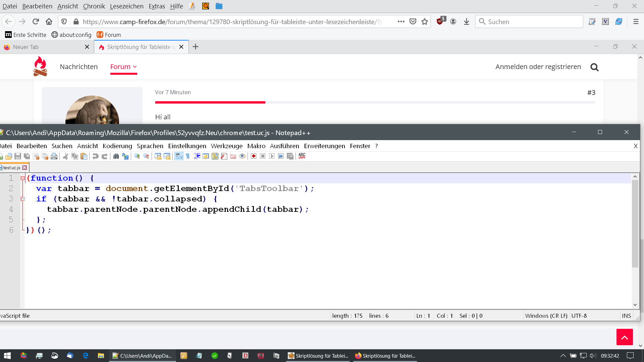
Task: Expand the Forum dropdown menu
Action: tap(123, 67)
